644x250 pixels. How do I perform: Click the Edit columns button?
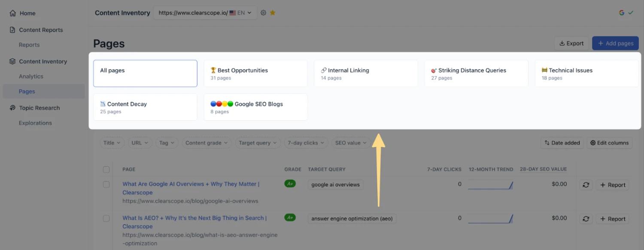(x=610, y=143)
